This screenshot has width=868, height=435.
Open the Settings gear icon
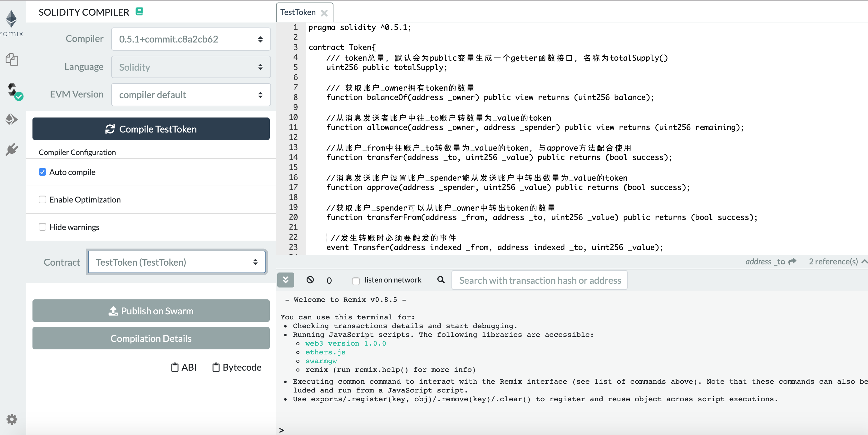[12, 419]
